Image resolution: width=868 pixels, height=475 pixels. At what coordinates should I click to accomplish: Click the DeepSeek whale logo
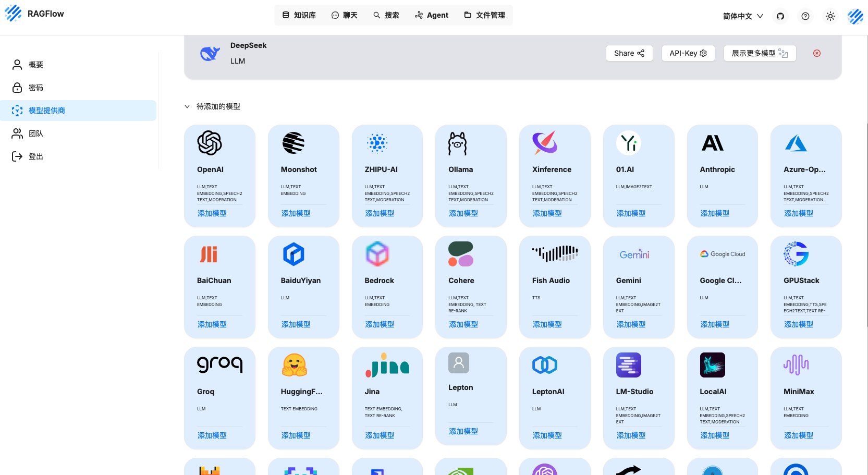[x=210, y=53]
